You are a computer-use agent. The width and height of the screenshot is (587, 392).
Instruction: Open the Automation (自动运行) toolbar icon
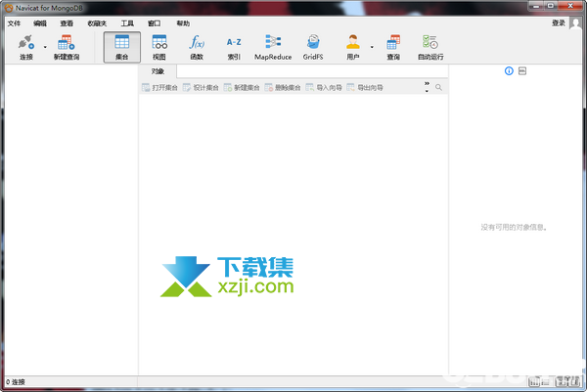430,47
